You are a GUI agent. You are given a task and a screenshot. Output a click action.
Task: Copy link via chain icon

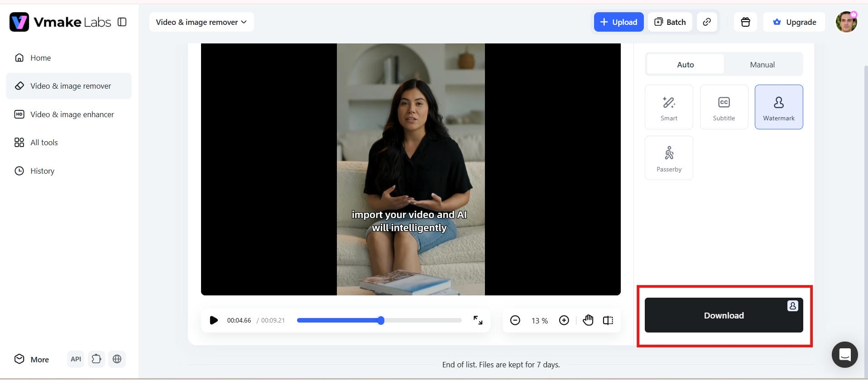click(706, 22)
